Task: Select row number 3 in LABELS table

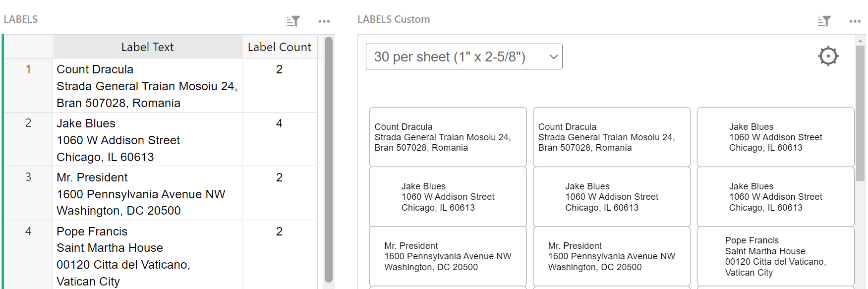Action: (28, 177)
